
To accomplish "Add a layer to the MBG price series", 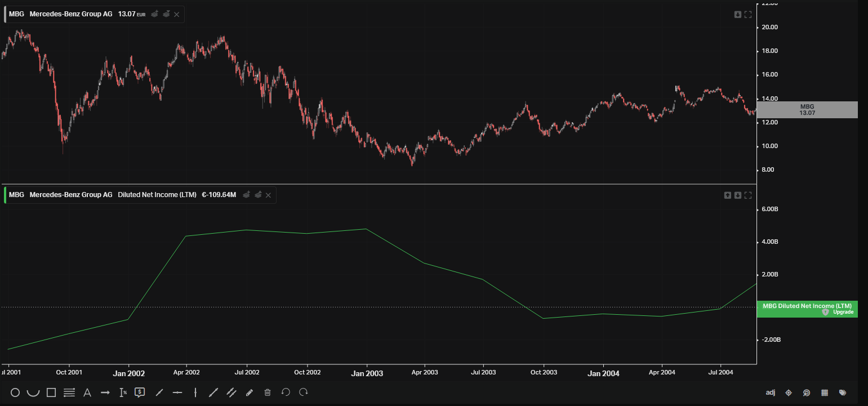I will [155, 14].
